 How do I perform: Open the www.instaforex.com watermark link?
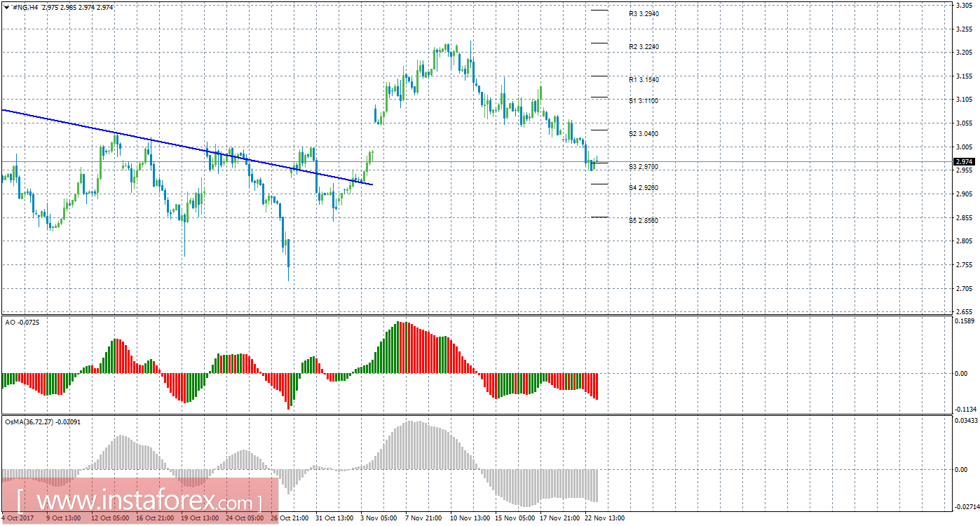click(140, 503)
